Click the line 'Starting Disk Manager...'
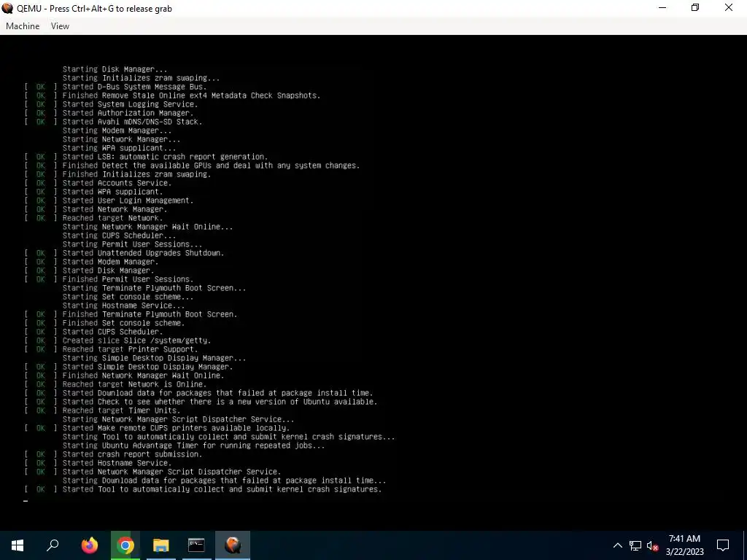Image resolution: width=747 pixels, height=560 pixels. point(115,69)
